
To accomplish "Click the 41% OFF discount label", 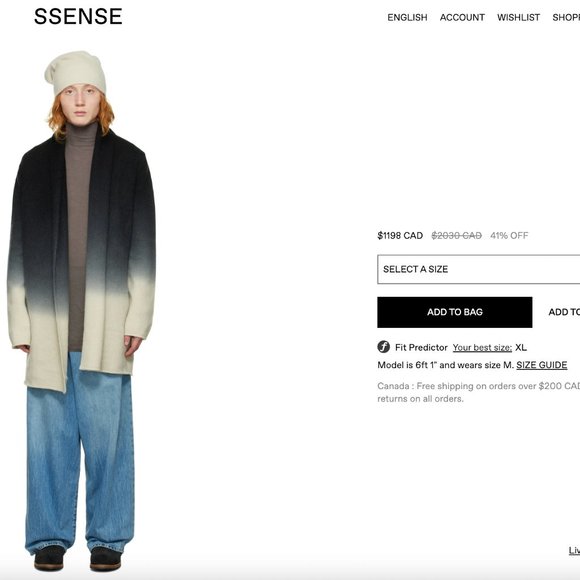I will click(509, 236).
